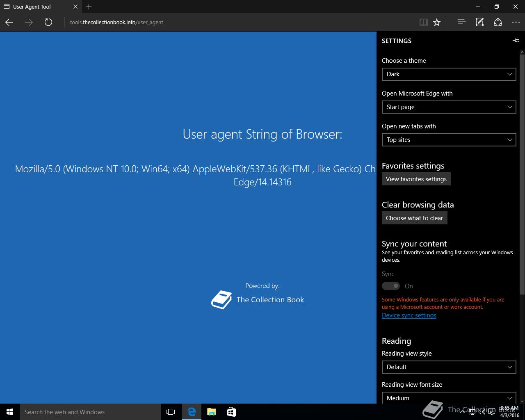The height and width of the screenshot is (420, 525).
Task: Click View favorites settings button
Action: click(x=416, y=179)
